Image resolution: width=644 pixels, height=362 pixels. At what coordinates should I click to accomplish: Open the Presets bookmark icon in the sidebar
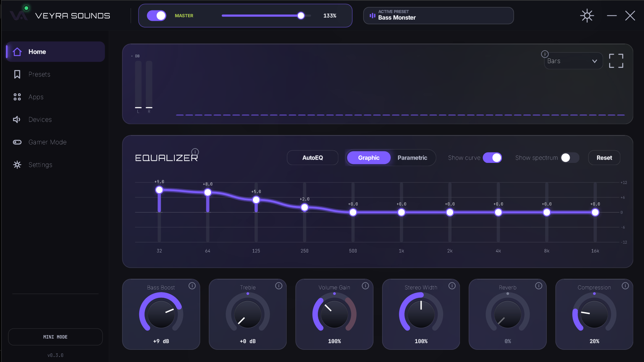tap(17, 74)
